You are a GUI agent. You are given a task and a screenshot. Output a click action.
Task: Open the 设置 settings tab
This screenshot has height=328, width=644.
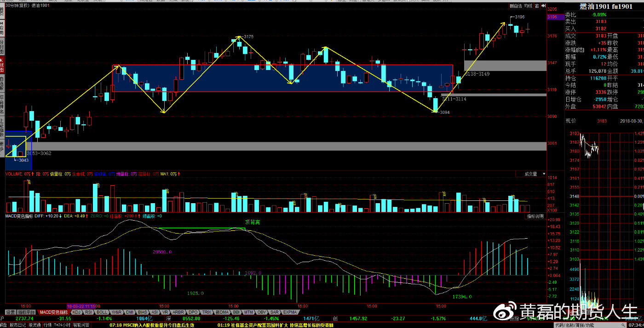10,312
